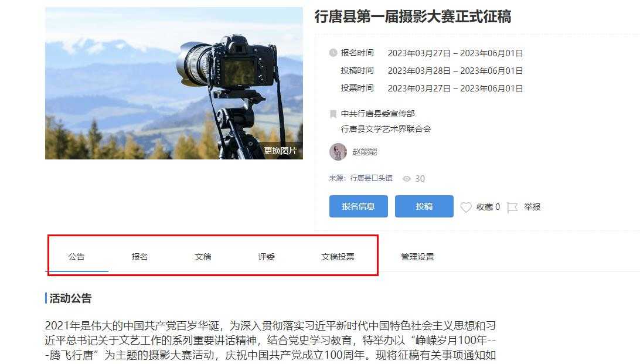Select the 评委 tab
This screenshot has width=640, height=364.
(x=266, y=257)
